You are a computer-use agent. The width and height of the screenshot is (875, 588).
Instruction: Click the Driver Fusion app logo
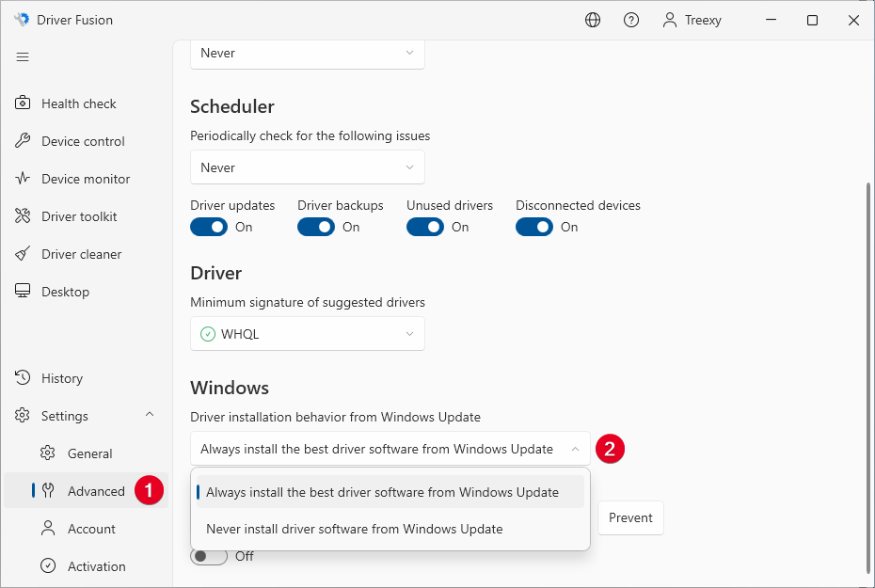[22, 20]
